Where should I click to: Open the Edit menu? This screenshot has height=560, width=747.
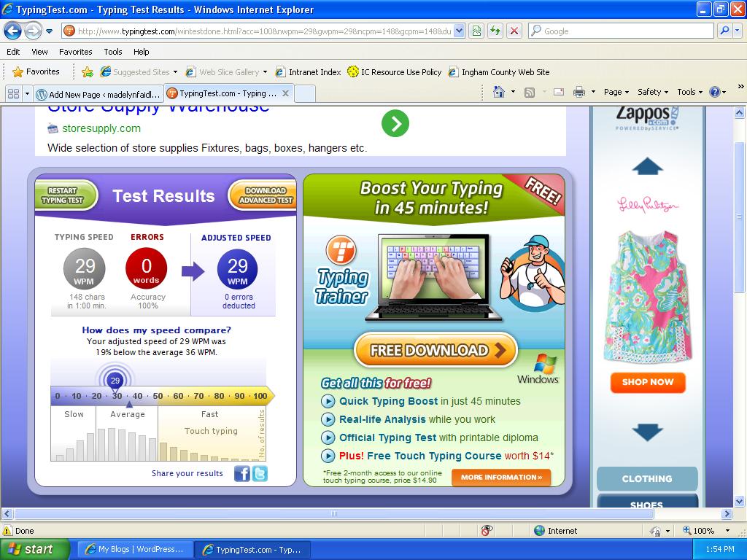[13, 52]
